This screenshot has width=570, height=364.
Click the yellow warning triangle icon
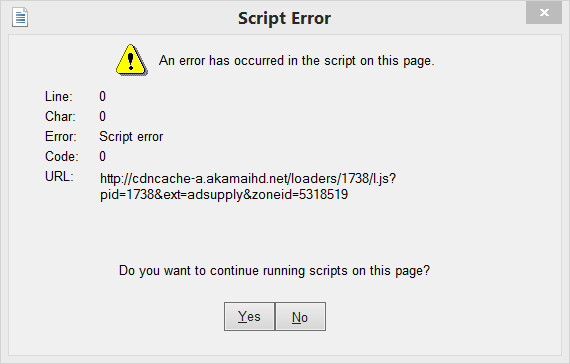point(132,60)
